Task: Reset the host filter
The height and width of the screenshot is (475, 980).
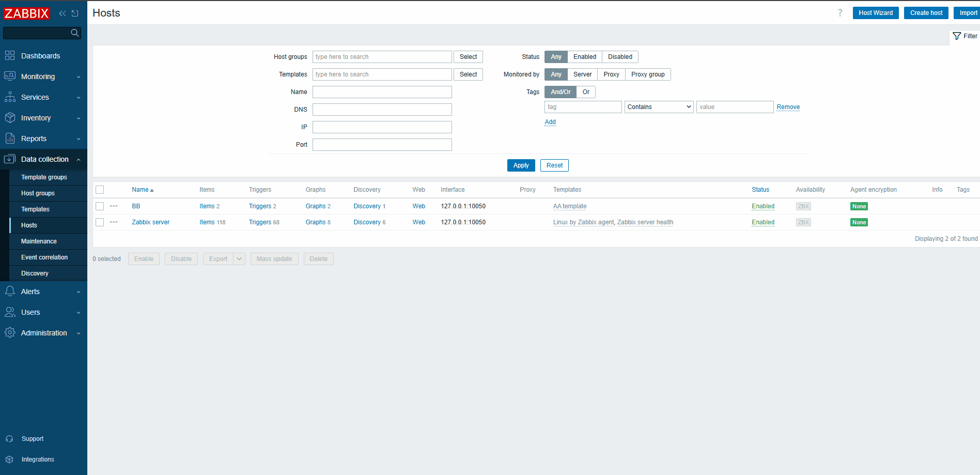Action: [x=554, y=165]
